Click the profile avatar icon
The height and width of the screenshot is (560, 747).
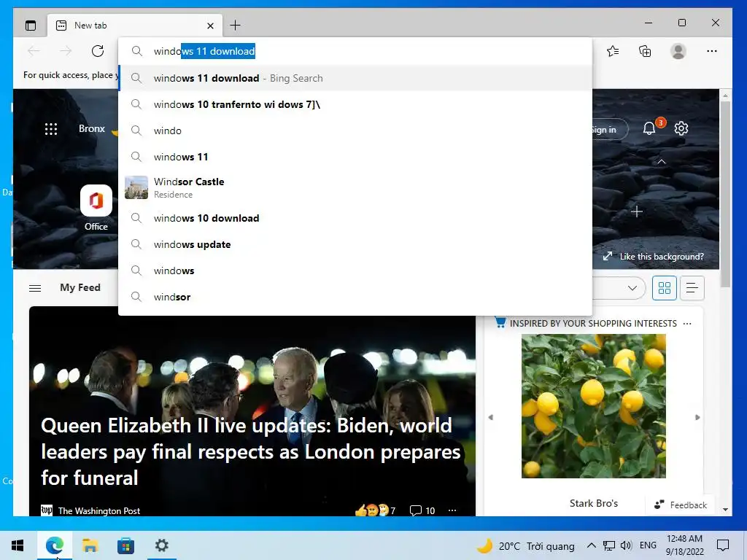(x=678, y=51)
